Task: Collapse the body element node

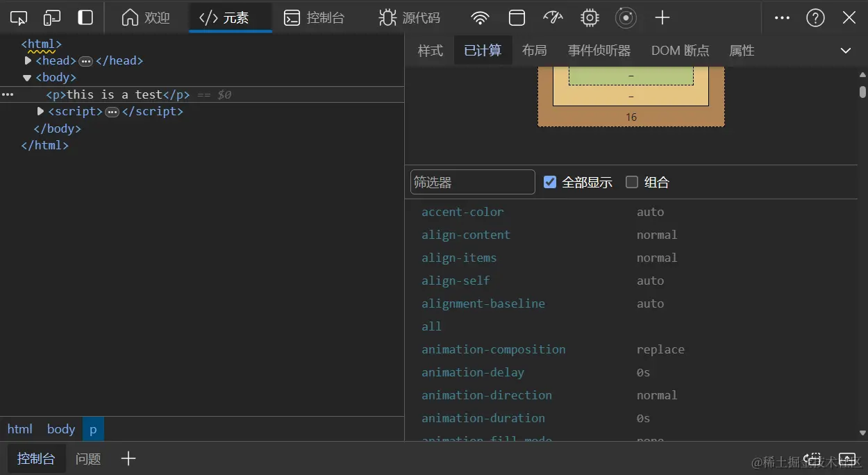Action: 27,78
